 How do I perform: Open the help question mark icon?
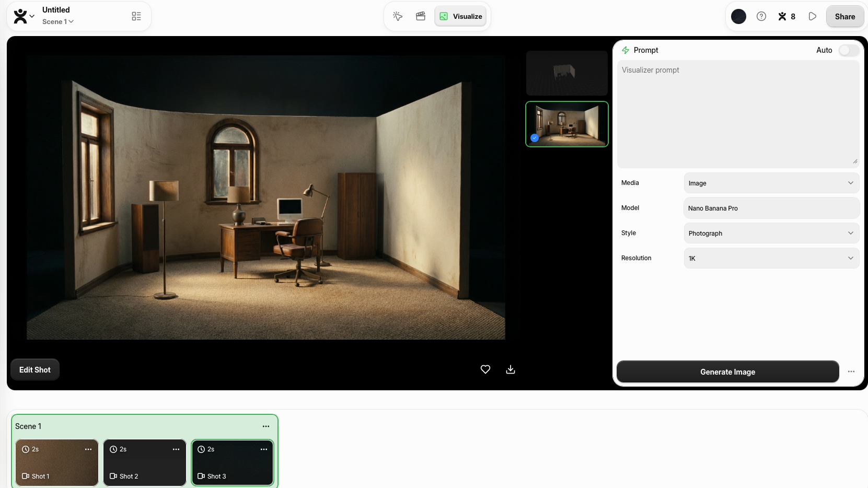pos(761,16)
